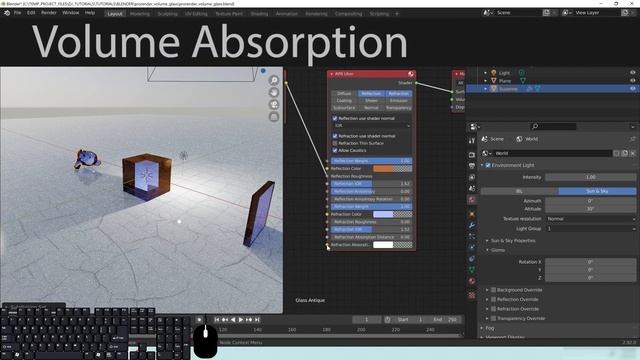Open the properties editor type dropdown
This screenshot has width=640, height=360.
[x=474, y=127]
